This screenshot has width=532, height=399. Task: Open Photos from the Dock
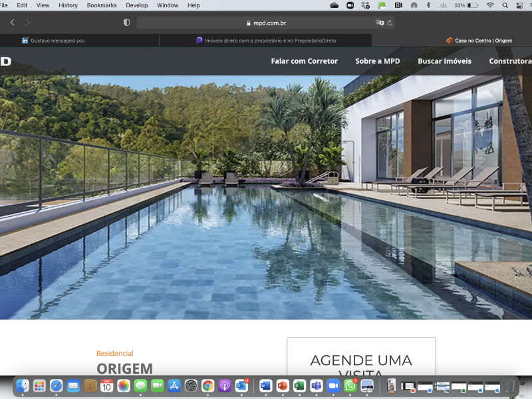[x=124, y=386]
